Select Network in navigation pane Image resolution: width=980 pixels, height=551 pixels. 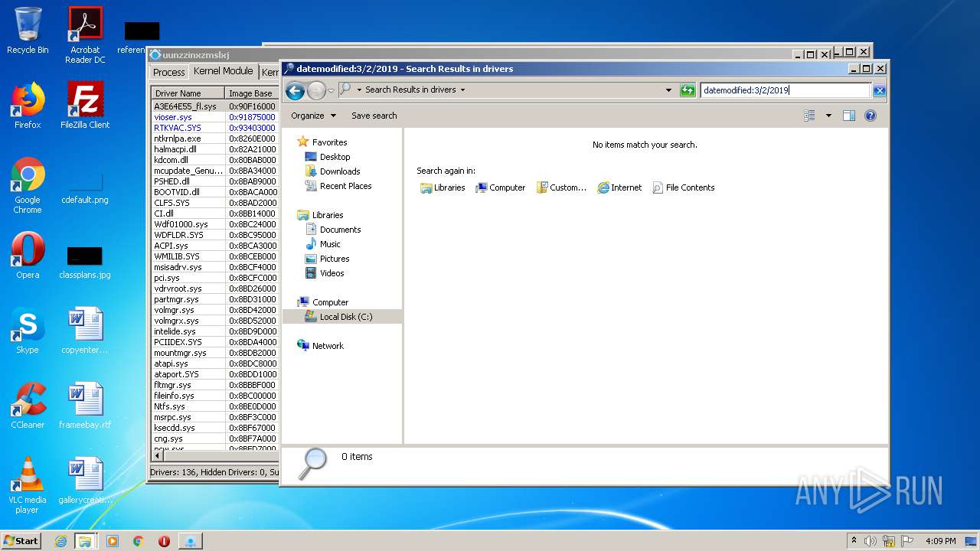pyautogui.click(x=321, y=346)
